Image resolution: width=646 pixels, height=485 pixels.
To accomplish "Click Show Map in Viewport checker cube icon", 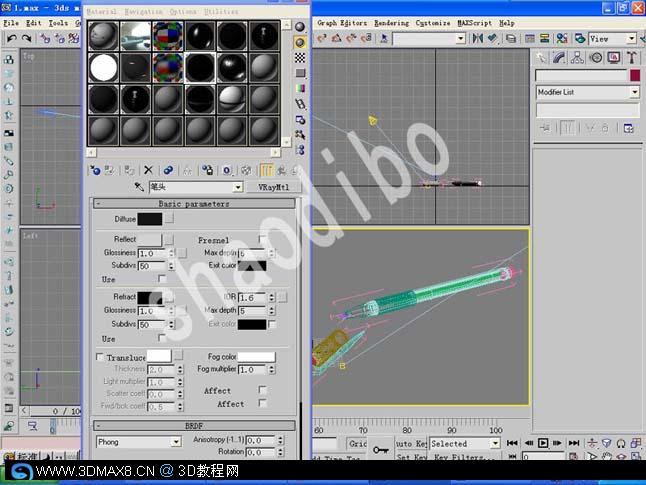I will click(246, 170).
